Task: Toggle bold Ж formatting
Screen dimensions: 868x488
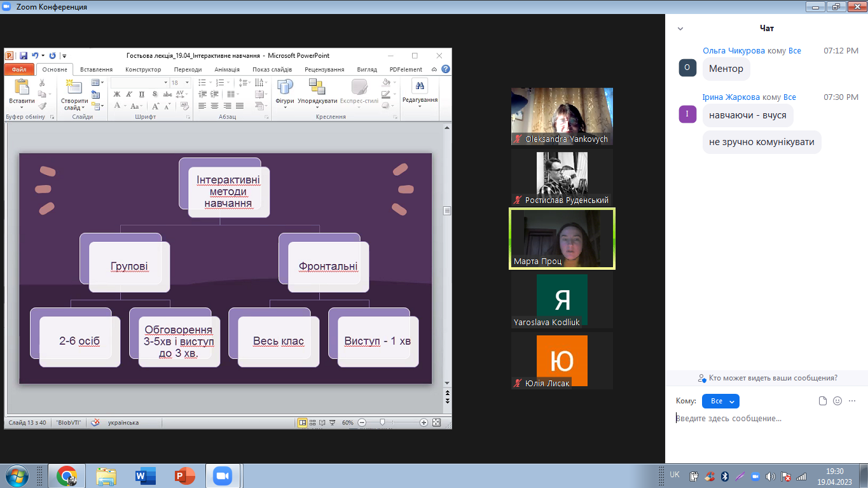Action: 117,94
